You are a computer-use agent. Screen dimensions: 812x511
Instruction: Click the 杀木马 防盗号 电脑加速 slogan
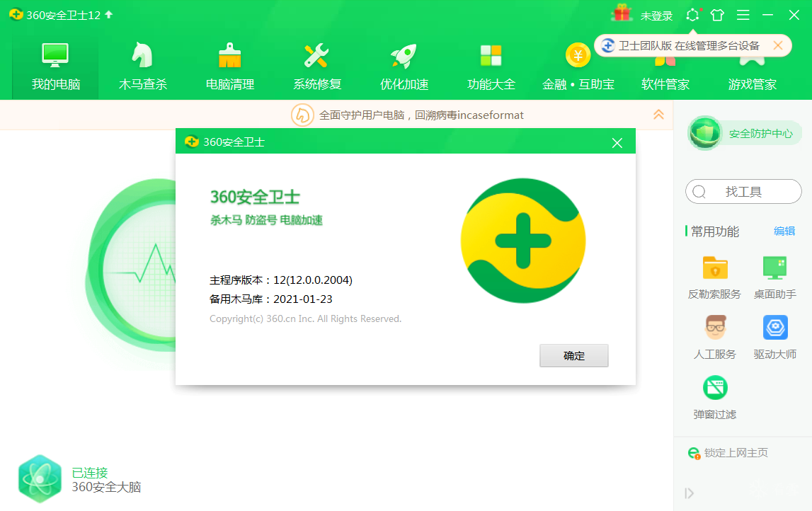pos(266,220)
